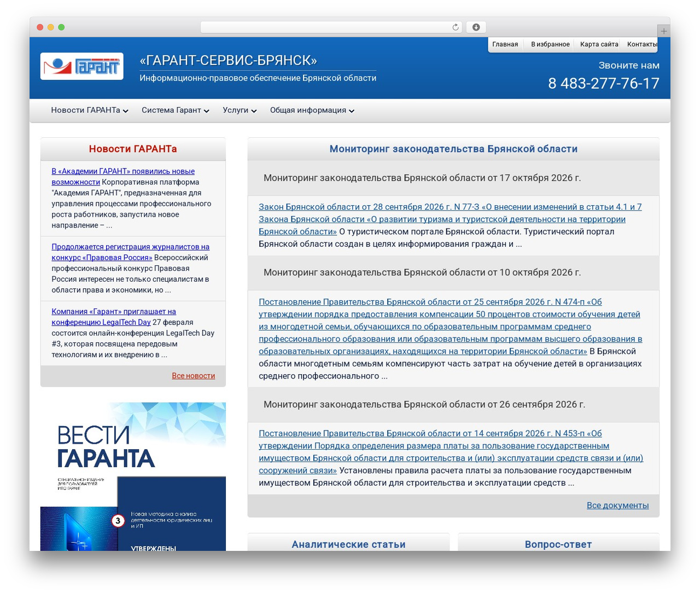Image resolution: width=700 pixels, height=593 pixels.
Task: Click the Звоните нам label
Action: [x=629, y=65]
